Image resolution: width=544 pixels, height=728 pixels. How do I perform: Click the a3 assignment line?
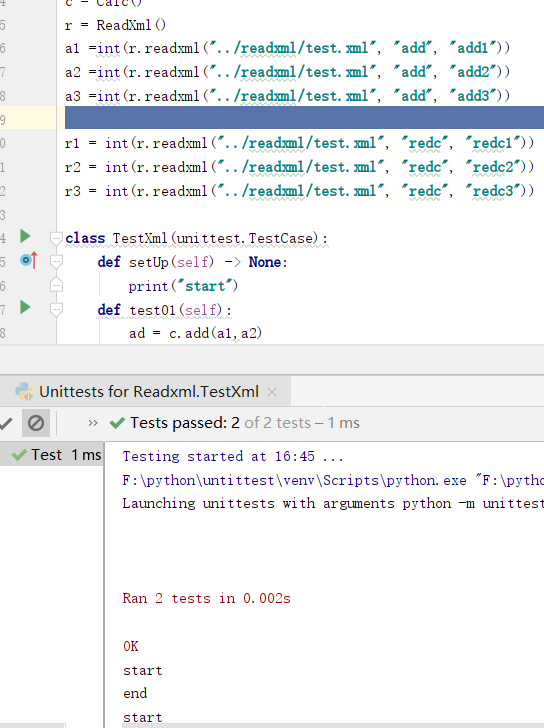pos(287,96)
